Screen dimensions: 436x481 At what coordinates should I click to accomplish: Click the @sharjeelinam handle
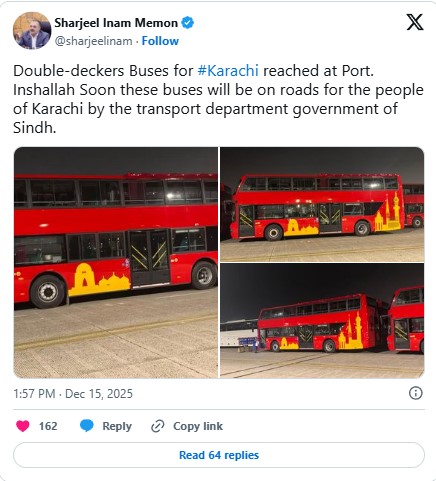click(93, 41)
